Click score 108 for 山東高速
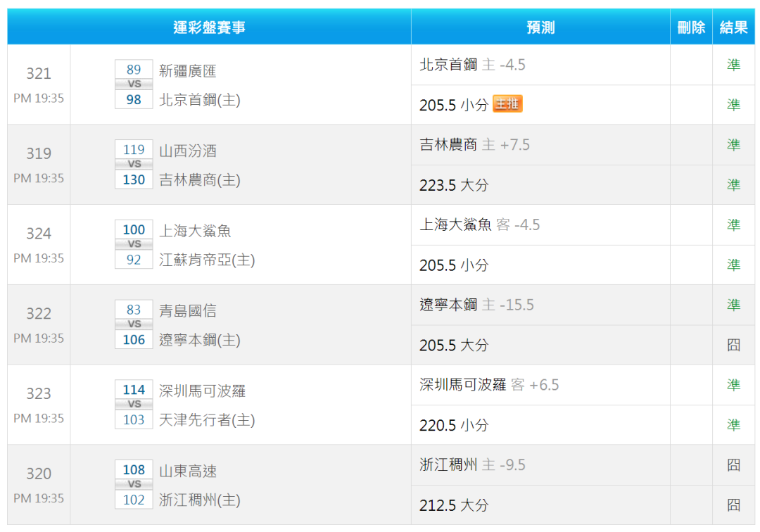Viewport: 760px width, 532px height. tap(134, 469)
